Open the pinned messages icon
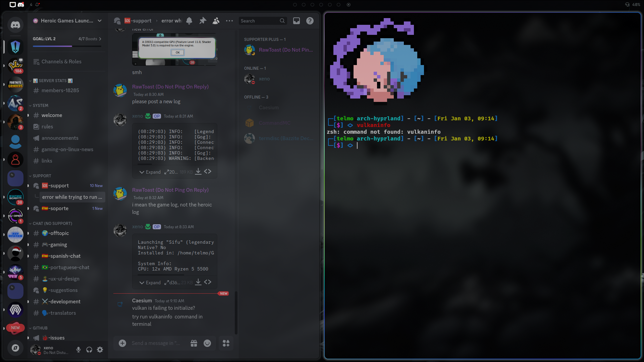 [203, 21]
